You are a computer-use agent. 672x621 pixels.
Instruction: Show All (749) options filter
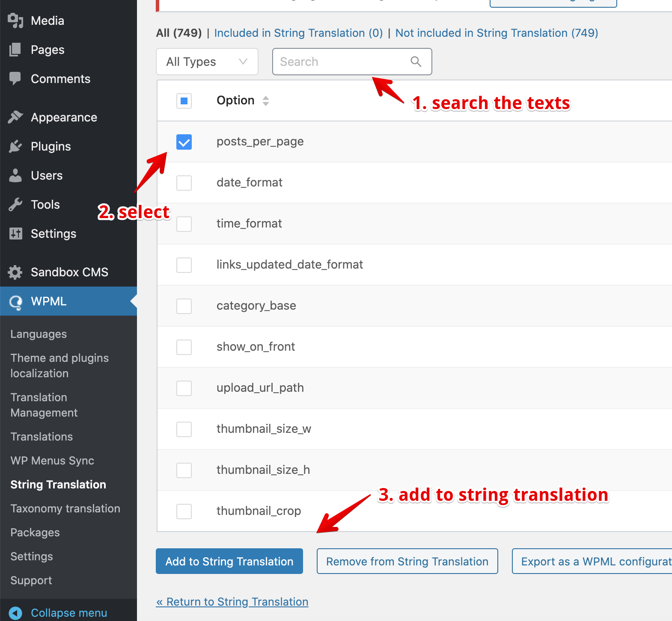179,33
